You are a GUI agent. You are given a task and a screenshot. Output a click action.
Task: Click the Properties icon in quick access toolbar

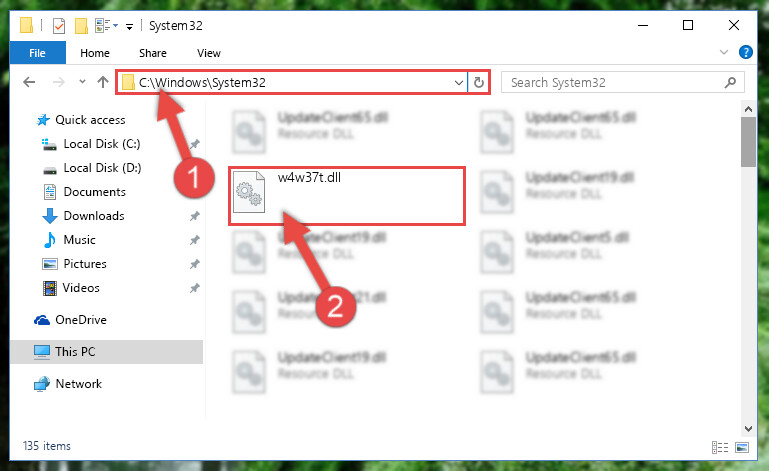[58, 26]
